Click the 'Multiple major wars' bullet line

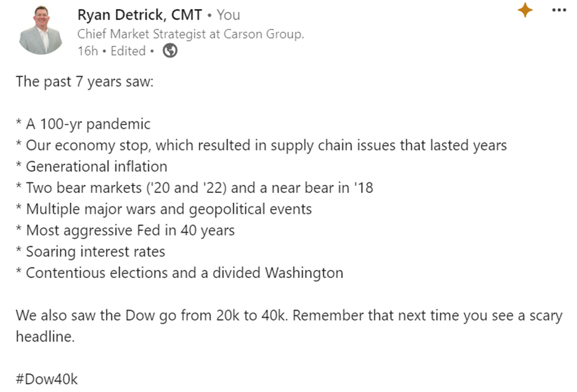tap(164, 209)
